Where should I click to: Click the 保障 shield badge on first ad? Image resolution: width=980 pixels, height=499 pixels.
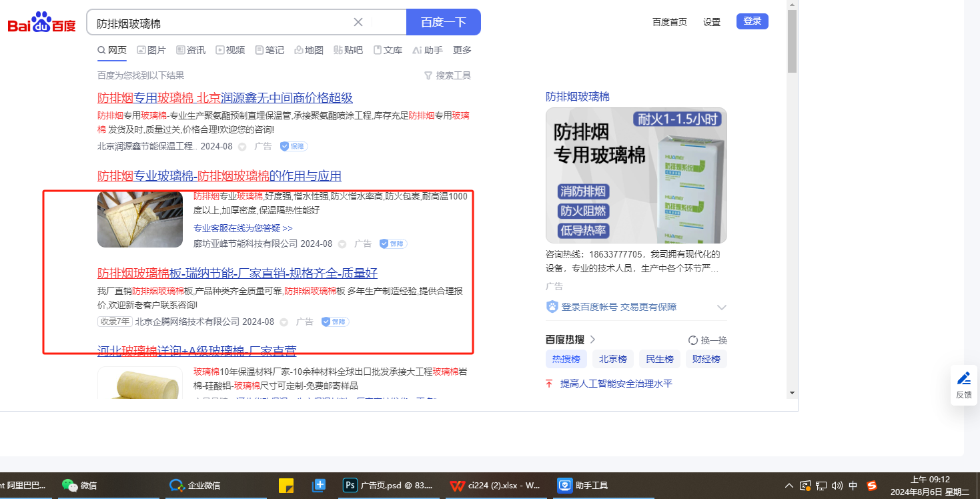(x=294, y=146)
